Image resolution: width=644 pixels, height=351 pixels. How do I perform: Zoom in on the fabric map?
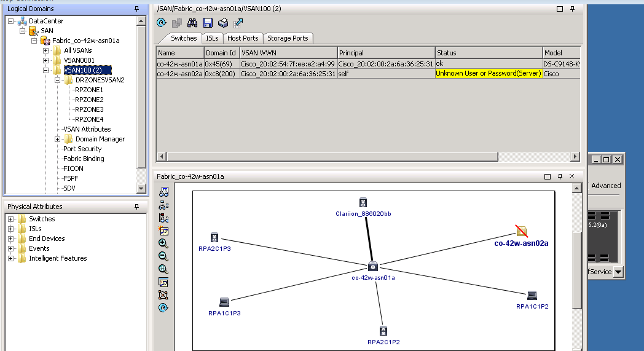(163, 243)
